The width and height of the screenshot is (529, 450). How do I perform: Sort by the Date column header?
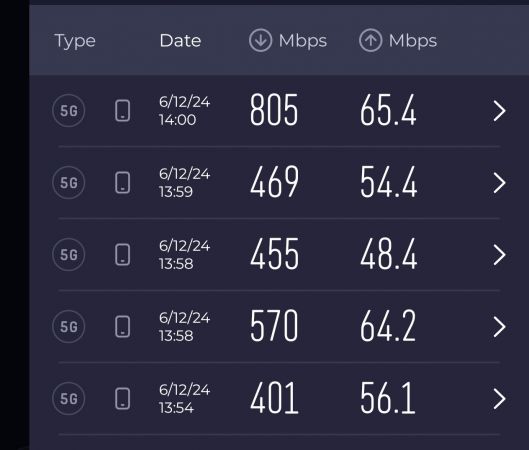[x=180, y=40]
